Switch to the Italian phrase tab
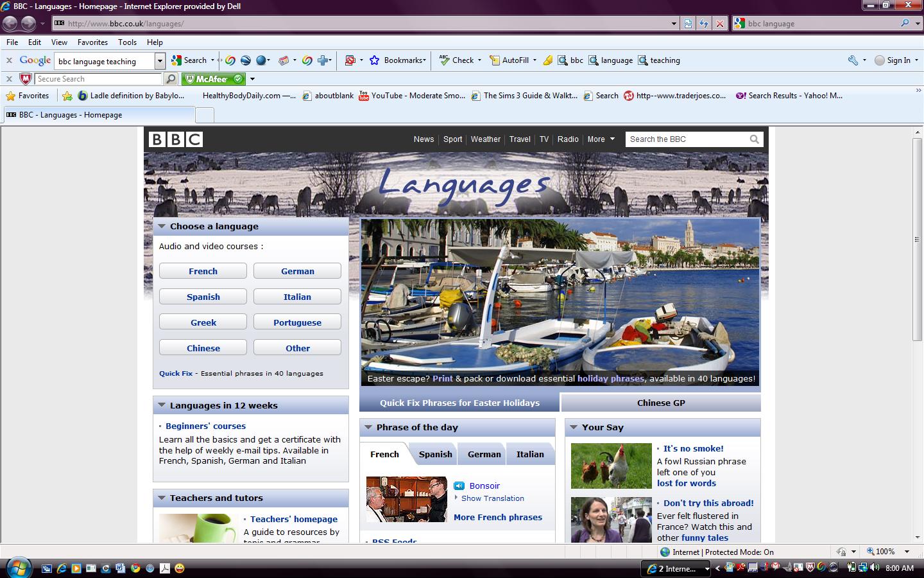This screenshot has width=924, height=578. coord(531,454)
